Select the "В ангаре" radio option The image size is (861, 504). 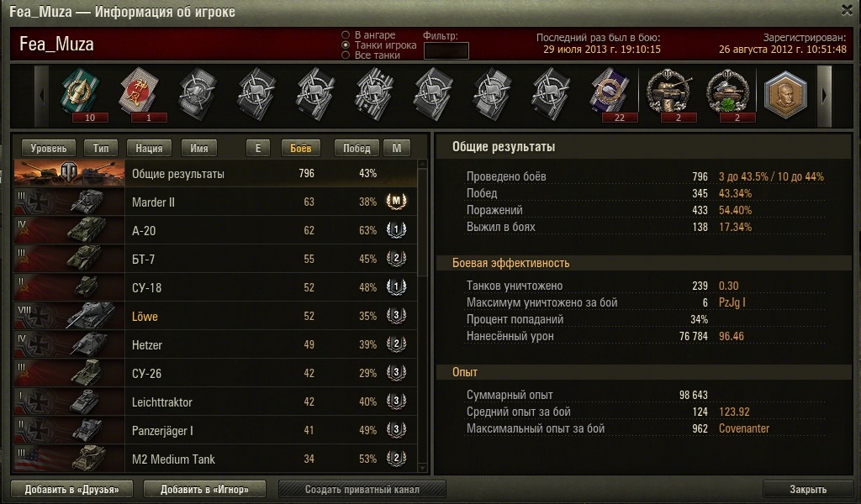pyautogui.click(x=346, y=35)
